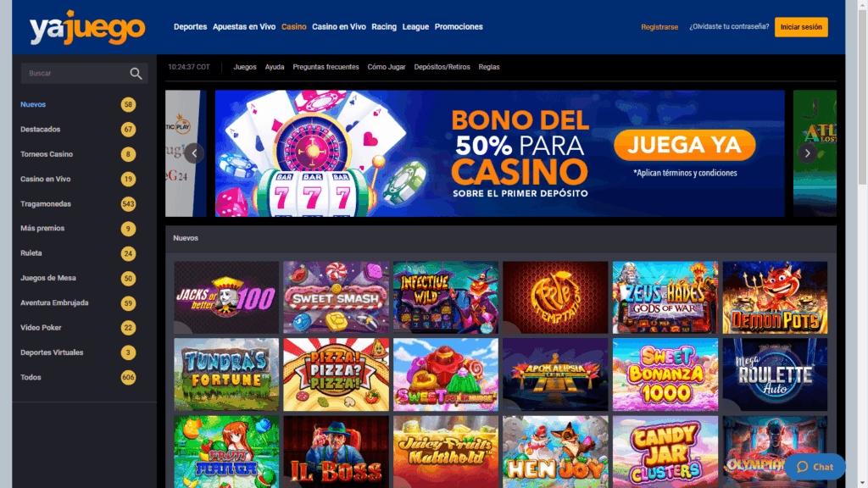Image resolution: width=868 pixels, height=488 pixels.
Task: Click JUEGA YA on casino banner
Action: pyautogui.click(x=684, y=145)
